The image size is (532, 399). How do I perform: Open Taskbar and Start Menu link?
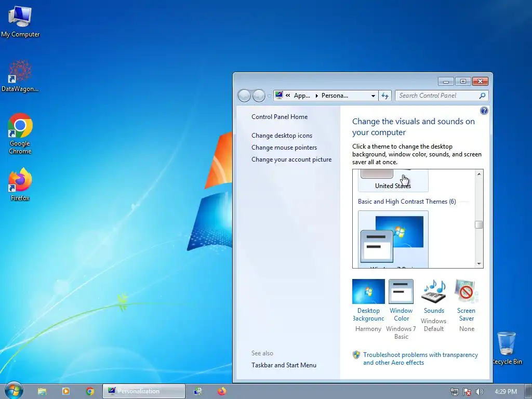click(x=284, y=365)
